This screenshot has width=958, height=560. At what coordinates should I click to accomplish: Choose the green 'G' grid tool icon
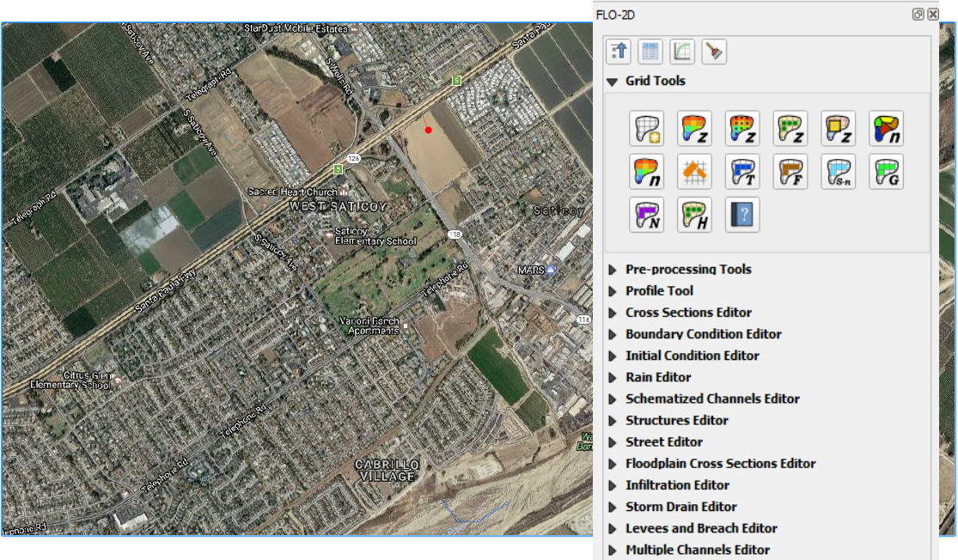pos(887,172)
